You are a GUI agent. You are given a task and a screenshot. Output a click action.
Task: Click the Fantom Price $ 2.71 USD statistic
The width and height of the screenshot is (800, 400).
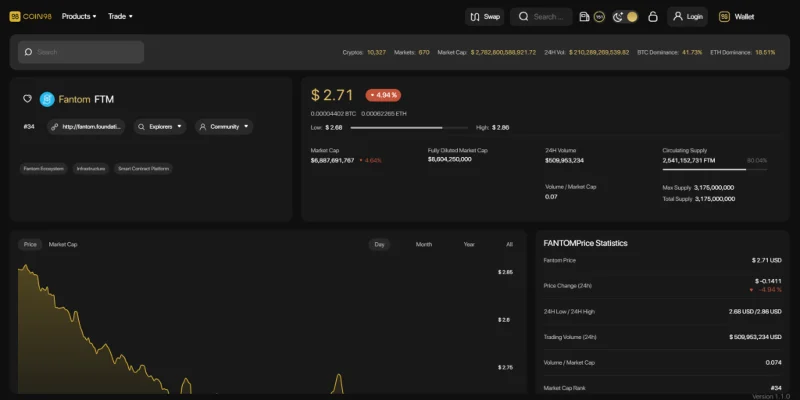click(766, 260)
